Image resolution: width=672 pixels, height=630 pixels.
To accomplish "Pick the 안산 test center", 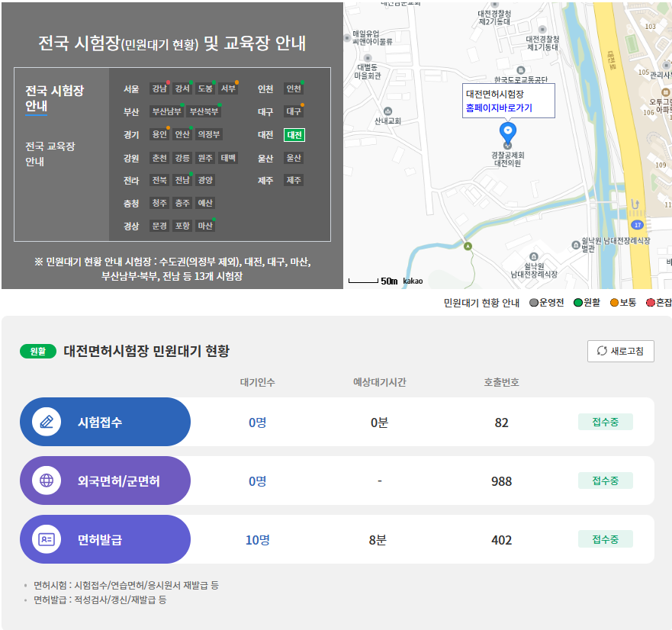I will pyautogui.click(x=182, y=134).
